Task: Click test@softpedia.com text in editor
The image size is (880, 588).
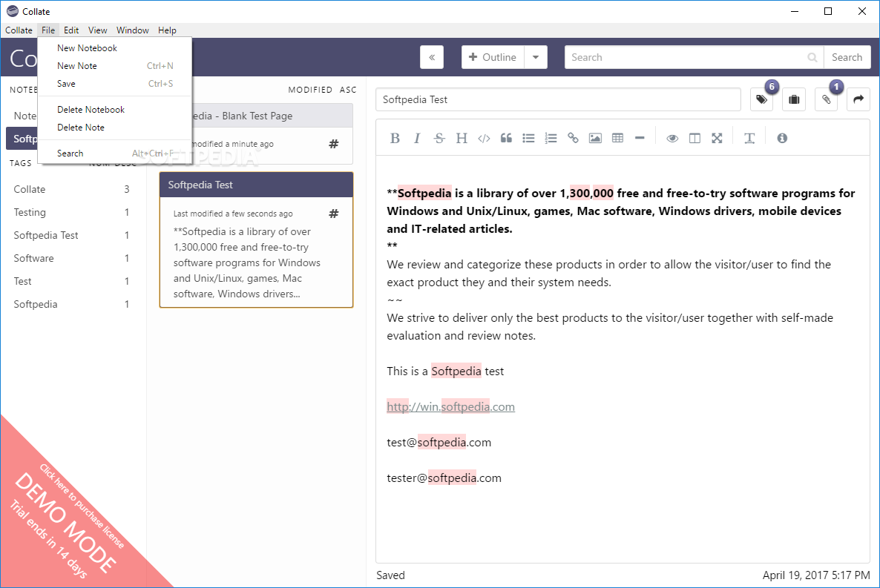Action: pyautogui.click(x=439, y=443)
